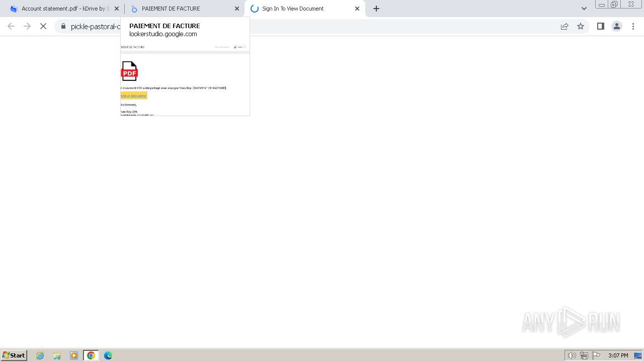The width and height of the screenshot is (644, 362).
Task: Bookmark this page with the star icon
Action: [x=581, y=26]
